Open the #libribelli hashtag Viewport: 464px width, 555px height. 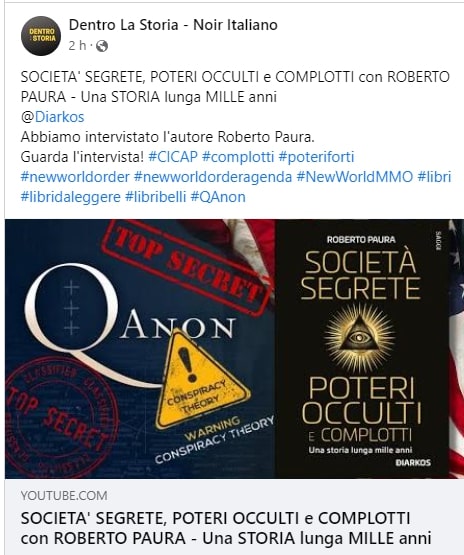coord(156,197)
